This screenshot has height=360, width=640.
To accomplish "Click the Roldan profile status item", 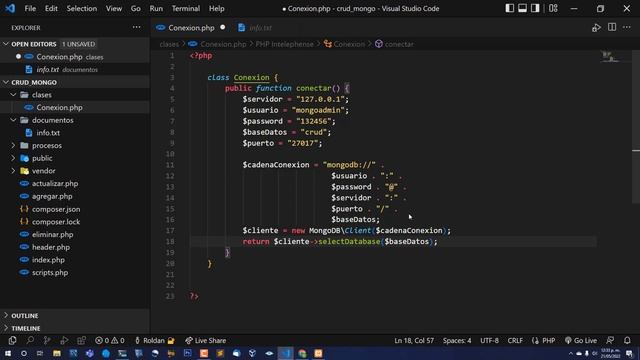I will point(154,340).
